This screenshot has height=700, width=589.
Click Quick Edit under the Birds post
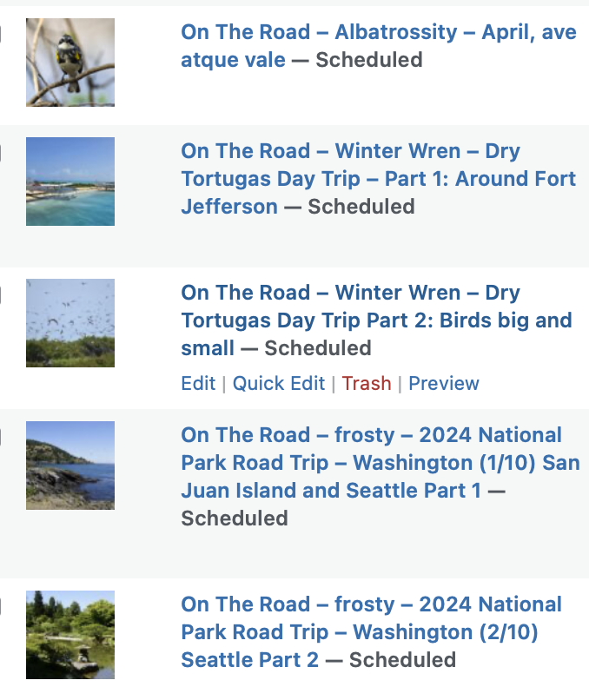tap(279, 384)
